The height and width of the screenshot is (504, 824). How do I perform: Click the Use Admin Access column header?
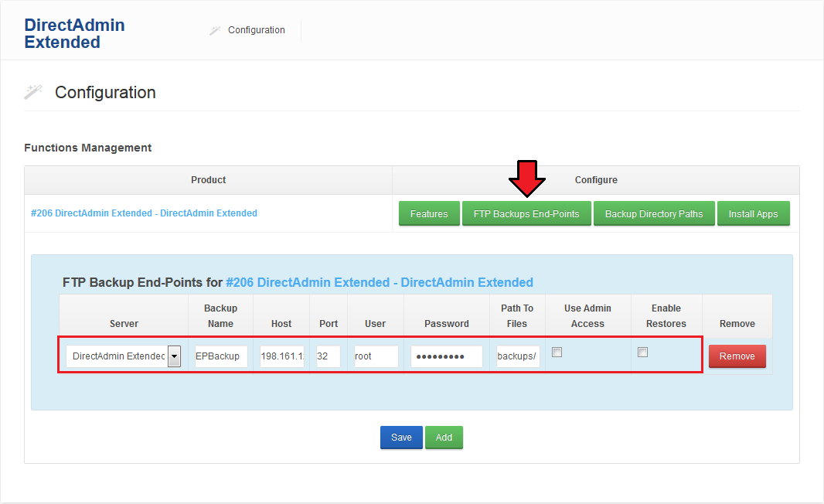[587, 316]
